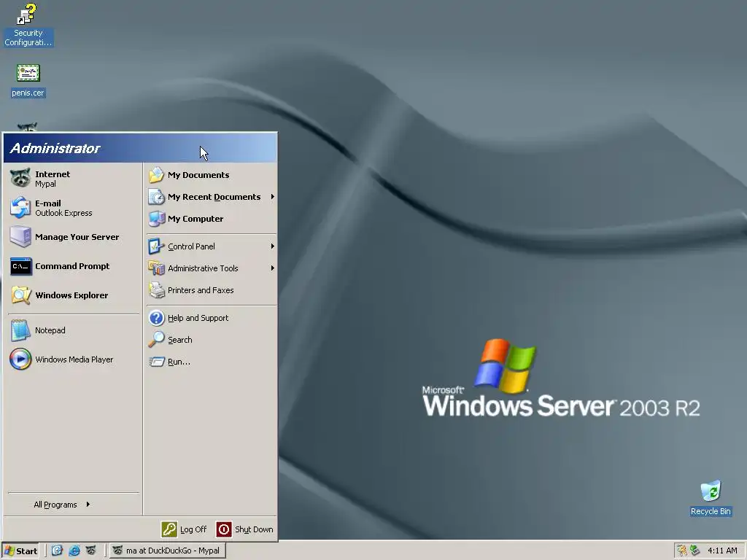Click the Administrator user name header
Screen dimensions: 747x560
tap(55, 148)
